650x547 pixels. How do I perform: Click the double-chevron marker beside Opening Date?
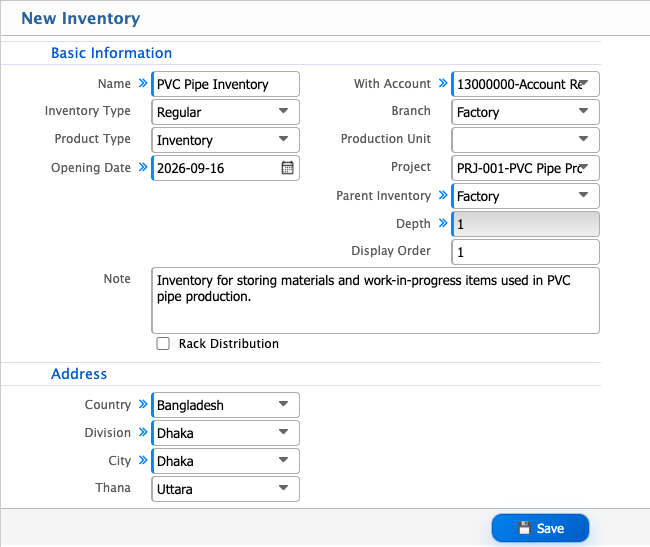click(x=143, y=167)
